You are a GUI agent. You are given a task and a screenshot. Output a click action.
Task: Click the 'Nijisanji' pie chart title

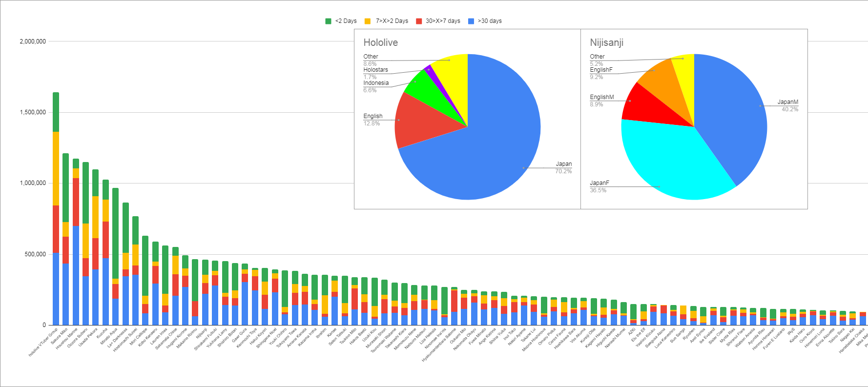(606, 42)
